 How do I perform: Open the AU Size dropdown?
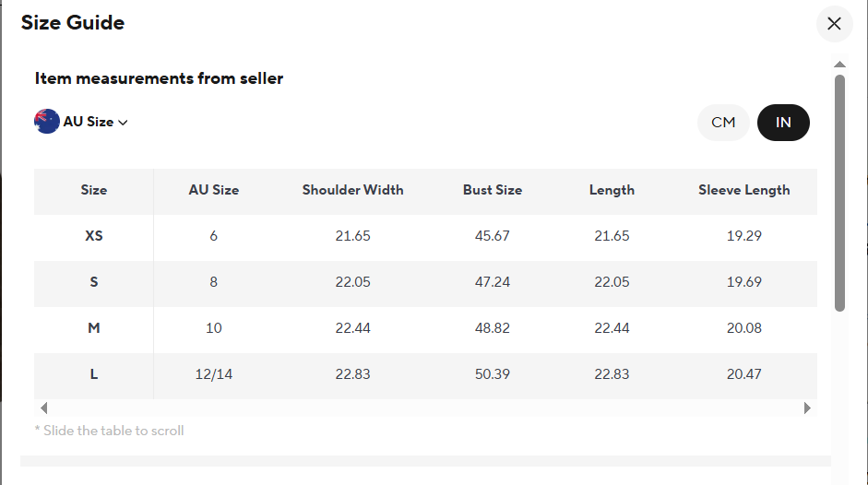[88, 122]
